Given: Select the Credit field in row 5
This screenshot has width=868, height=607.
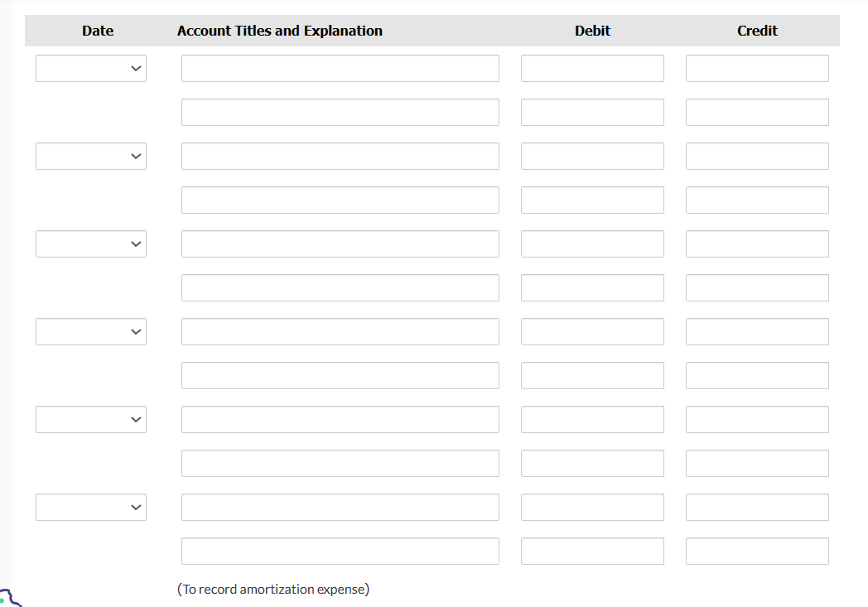Looking at the screenshot, I should pos(757,244).
